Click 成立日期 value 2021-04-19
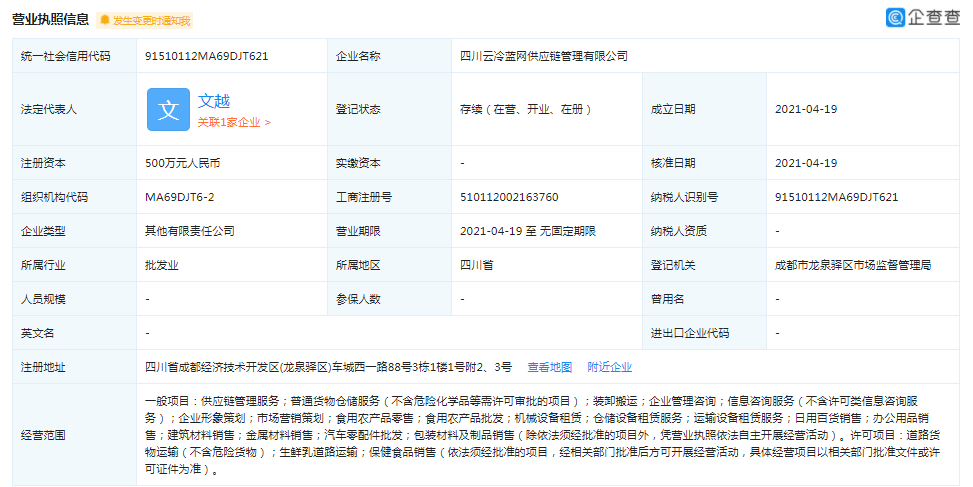This screenshot has height=487, width=973. tap(805, 109)
